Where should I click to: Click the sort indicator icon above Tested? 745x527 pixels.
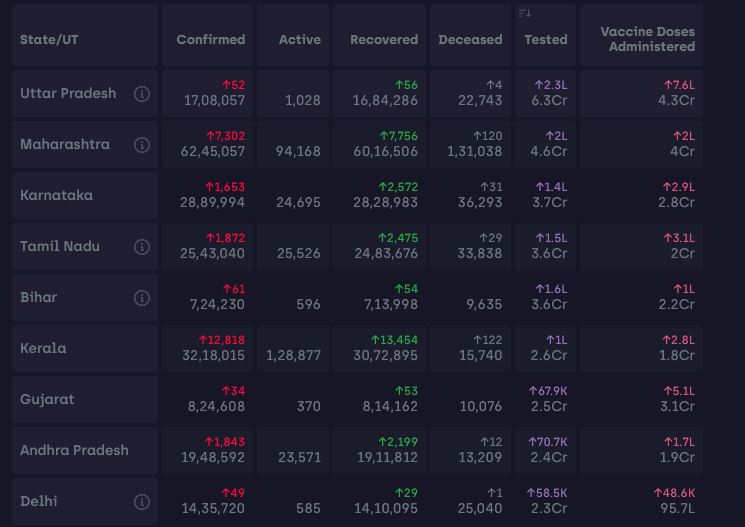click(525, 14)
